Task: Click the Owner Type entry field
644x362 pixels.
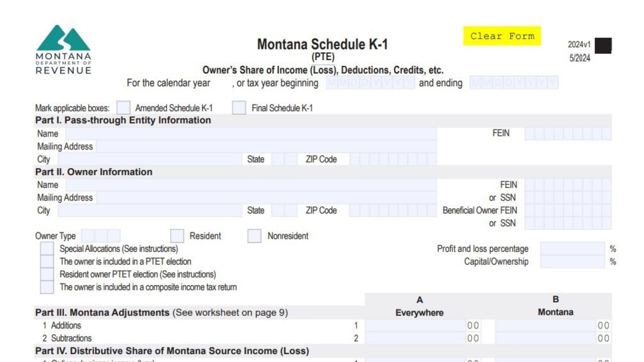Action: (101, 236)
